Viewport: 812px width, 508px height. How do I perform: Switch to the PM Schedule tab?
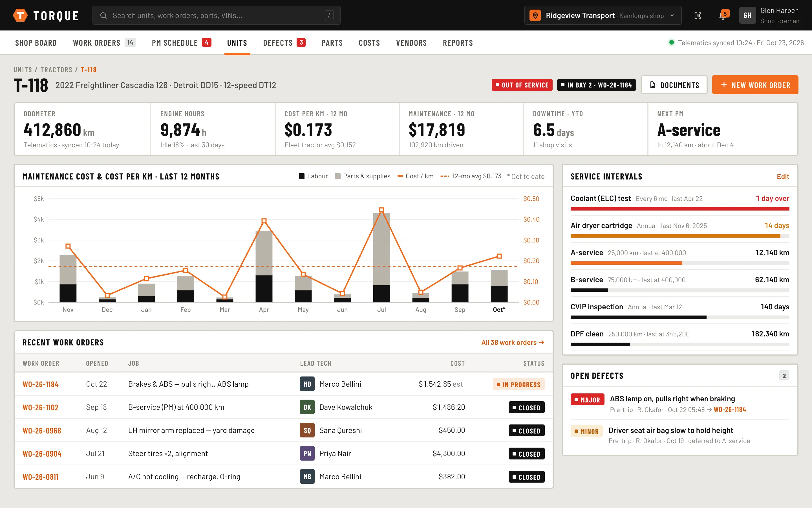[x=181, y=43]
